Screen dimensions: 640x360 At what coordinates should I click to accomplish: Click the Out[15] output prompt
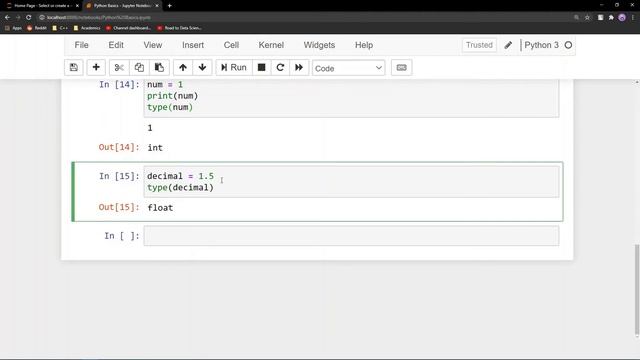coord(119,207)
